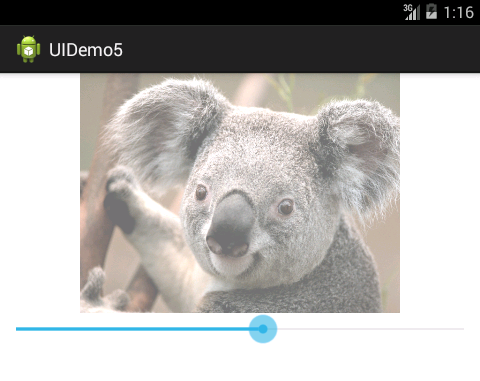This screenshot has height=381, width=480.
Task: Click the seek bar's round blue thumb
Action: (263, 329)
